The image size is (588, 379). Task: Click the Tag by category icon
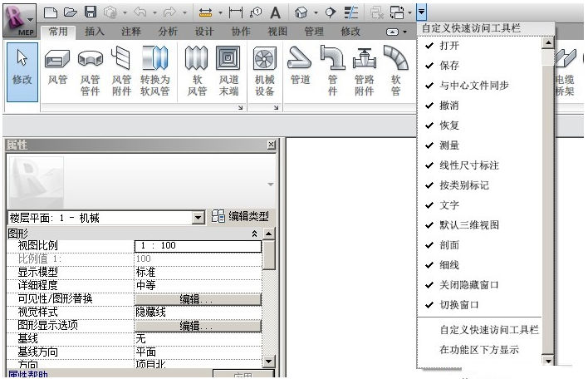tap(255, 12)
